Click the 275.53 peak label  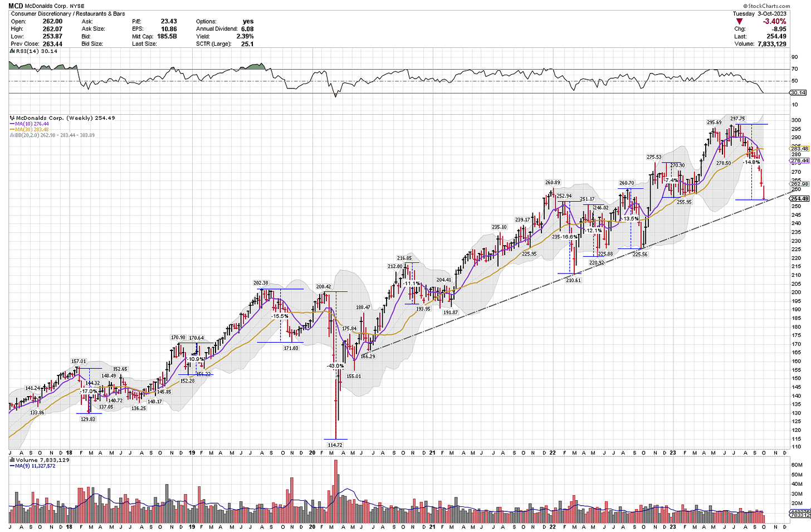coord(654,157)
